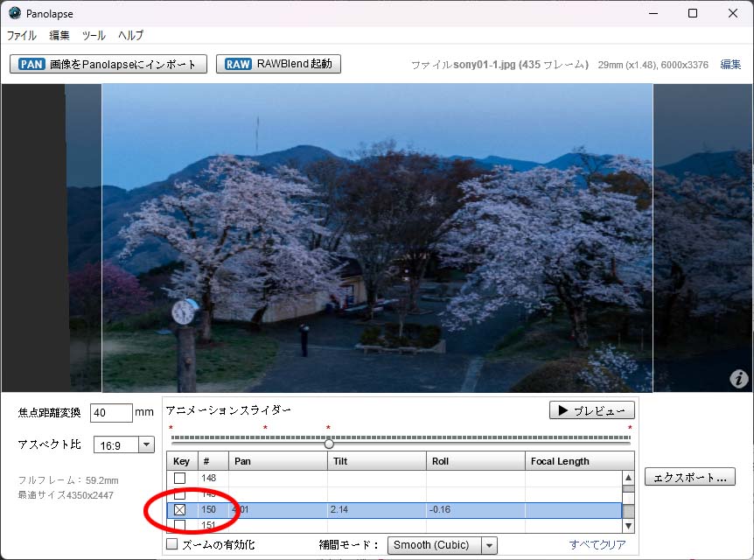Open the 補間モード Smooth (Cubic) dropdown
Screen dimensions: 754x560
pos(442,545)
